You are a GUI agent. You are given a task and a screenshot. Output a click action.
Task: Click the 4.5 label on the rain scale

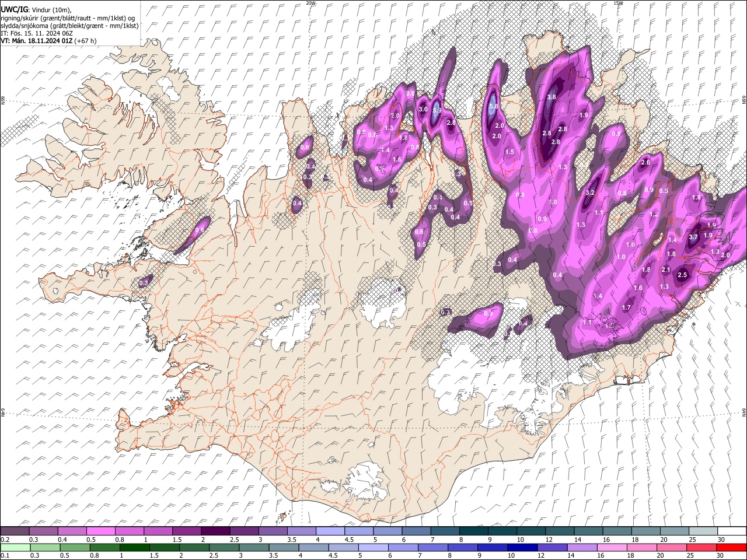coord(332,556)
